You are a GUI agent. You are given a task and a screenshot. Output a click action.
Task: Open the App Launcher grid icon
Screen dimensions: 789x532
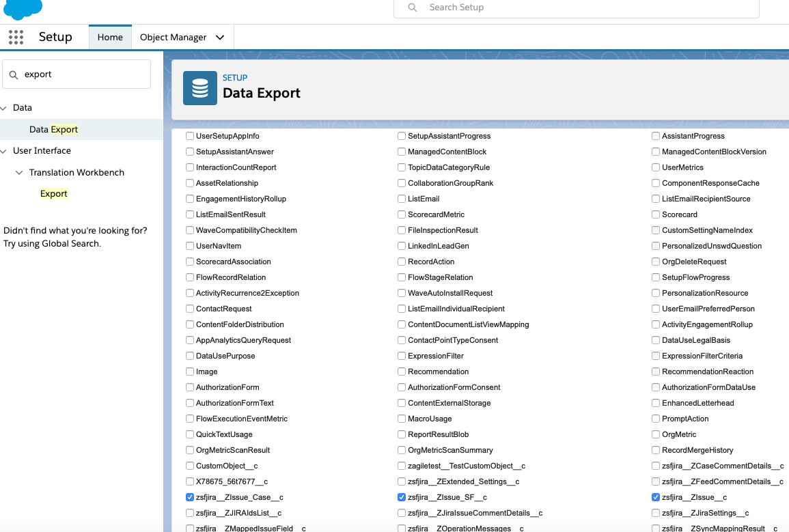pyautogui.click(x=16, y=37)
